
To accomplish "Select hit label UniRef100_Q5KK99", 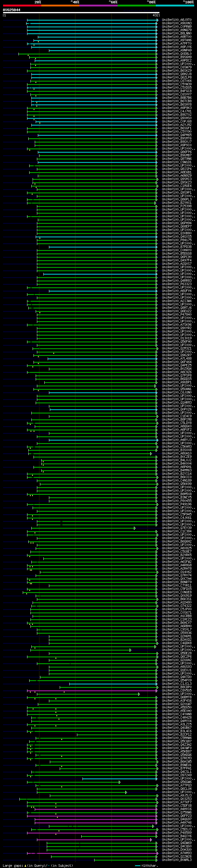I will 177,484.
